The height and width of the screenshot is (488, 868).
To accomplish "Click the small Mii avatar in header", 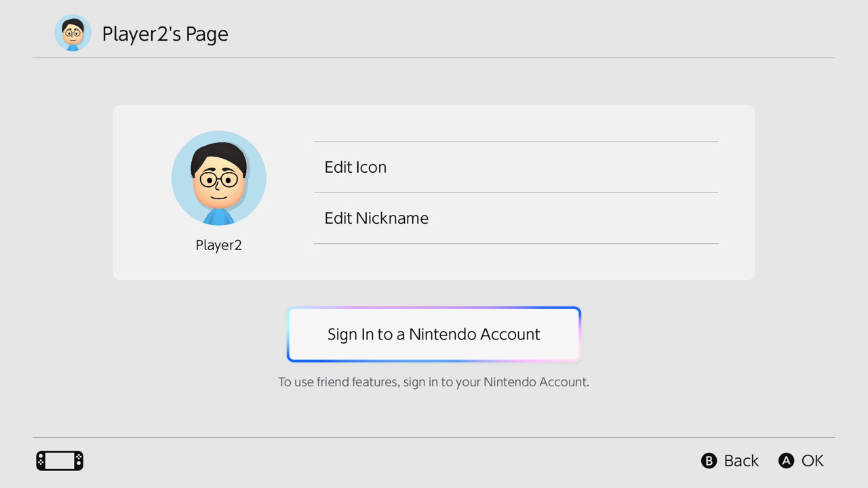I will [73, 33].
